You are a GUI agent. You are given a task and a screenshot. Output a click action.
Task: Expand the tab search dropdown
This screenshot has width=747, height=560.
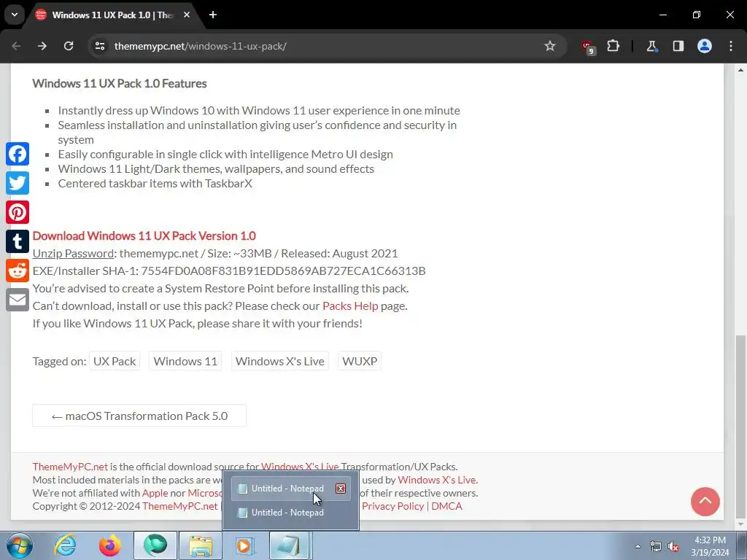click(x=15, y=15)
